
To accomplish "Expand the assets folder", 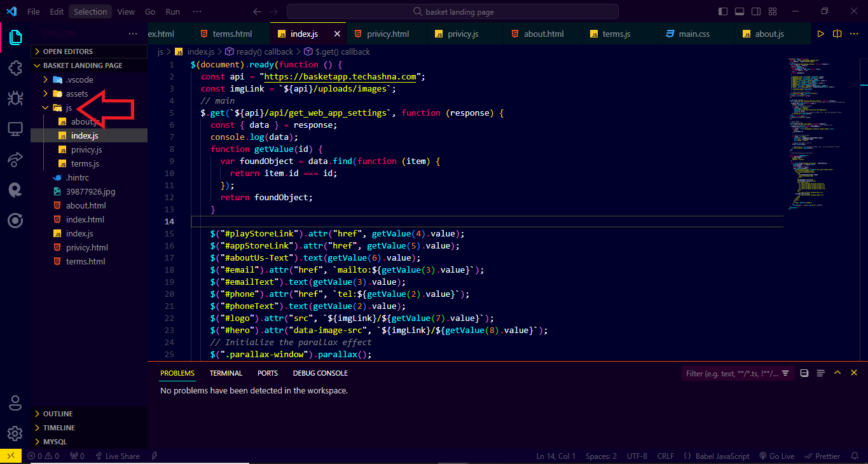I will [x=89, y=93].
